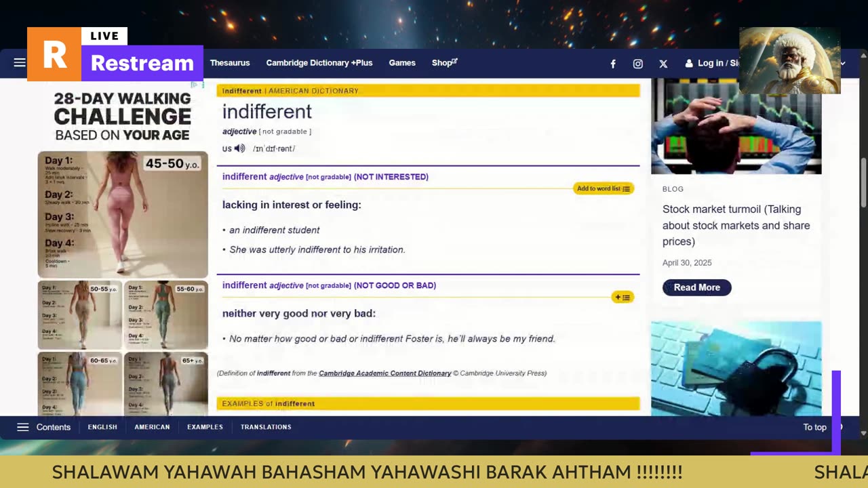Click '(NOT INTERESTED)' sense label

click(391, 177)
